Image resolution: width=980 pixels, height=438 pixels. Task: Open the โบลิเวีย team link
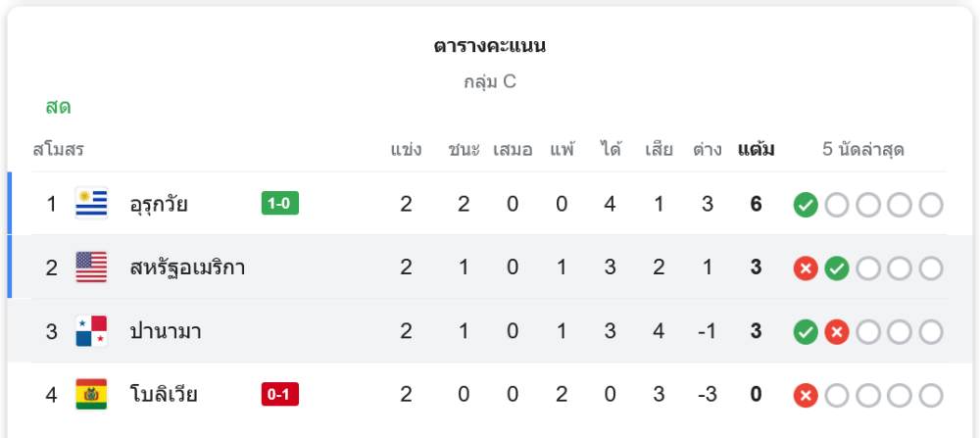[x=164, y=395]
